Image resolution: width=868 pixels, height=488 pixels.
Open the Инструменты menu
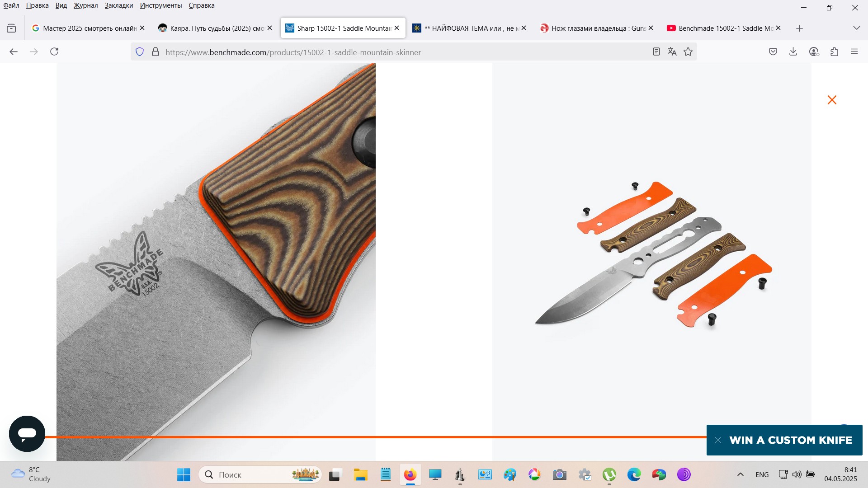161,5
